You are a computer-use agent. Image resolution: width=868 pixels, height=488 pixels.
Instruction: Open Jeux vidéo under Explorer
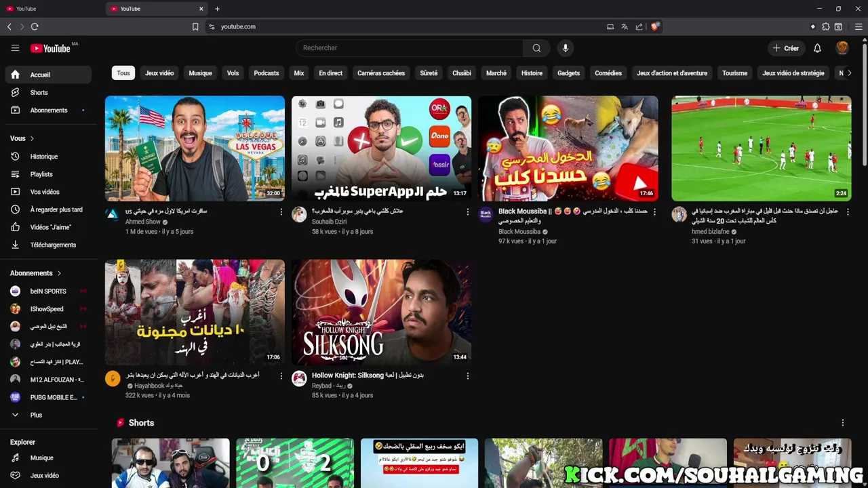[x=47, y=476]
